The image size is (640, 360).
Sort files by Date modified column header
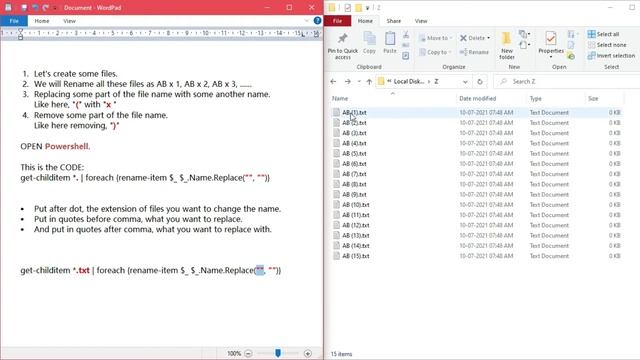pos(478,98)
